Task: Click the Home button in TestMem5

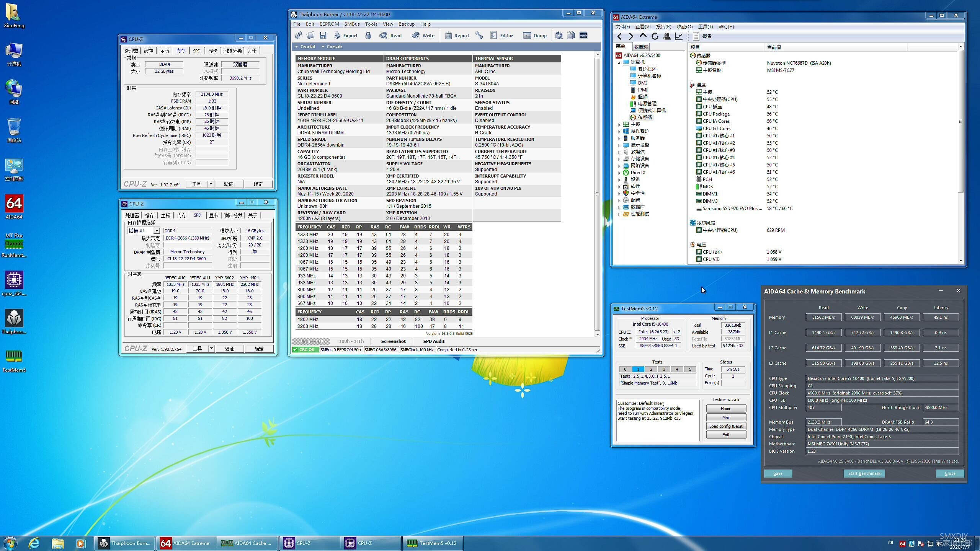Action: (x=726, y=409)
